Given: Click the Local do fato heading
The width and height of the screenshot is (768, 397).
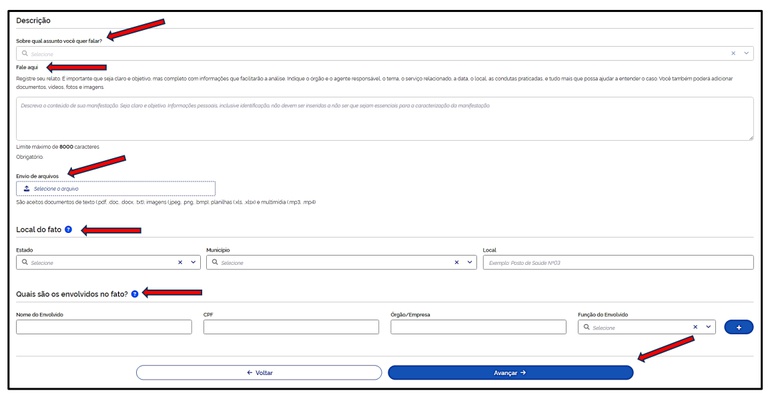Looking at the screenshot, I should click(x=39, y=230).
